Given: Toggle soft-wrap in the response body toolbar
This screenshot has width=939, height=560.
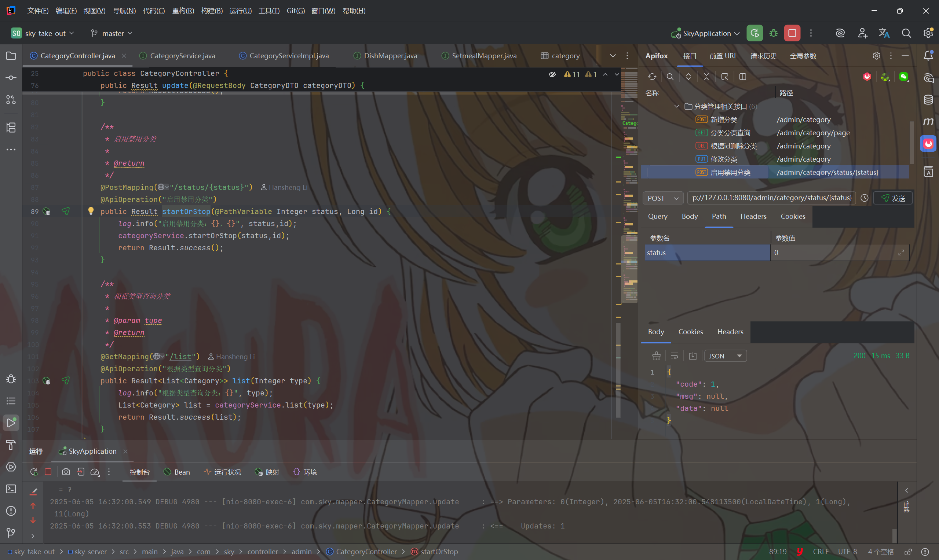Looking at the screenshot, I should [674, 356].
